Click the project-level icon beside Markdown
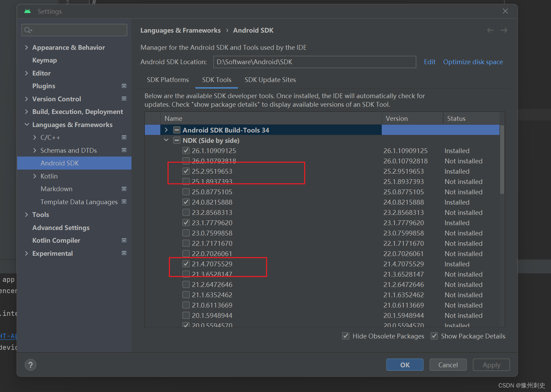 point(124,189)
